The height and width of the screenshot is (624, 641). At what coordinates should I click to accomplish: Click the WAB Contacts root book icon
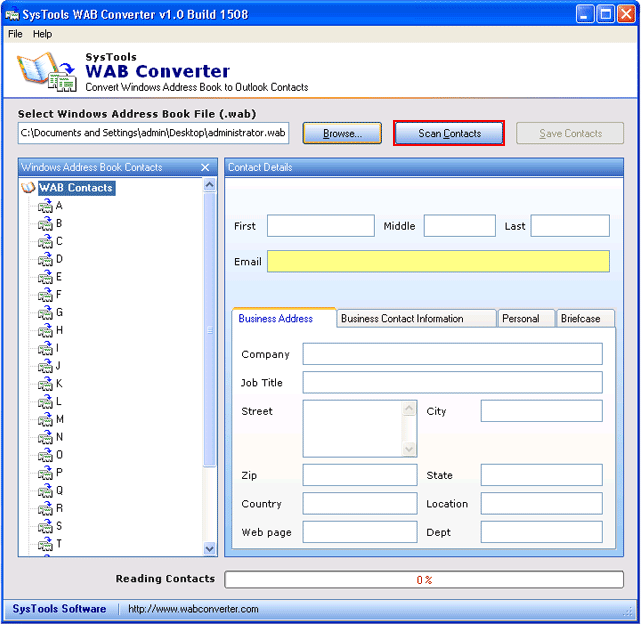point(28,188)
